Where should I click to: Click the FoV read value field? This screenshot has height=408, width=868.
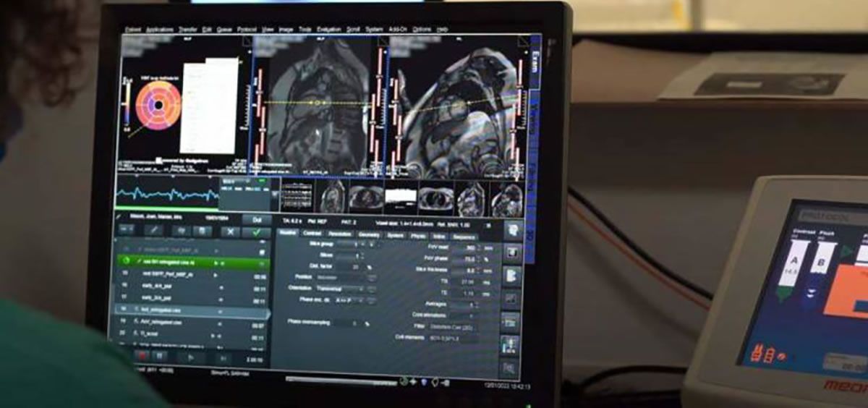pos(470,247)
